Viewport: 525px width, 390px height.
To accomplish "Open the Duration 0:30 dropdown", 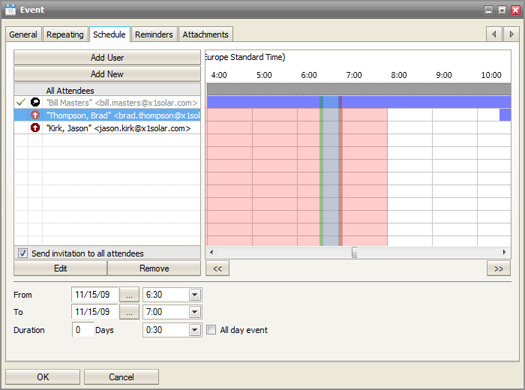I will click(x=195, y=330).
